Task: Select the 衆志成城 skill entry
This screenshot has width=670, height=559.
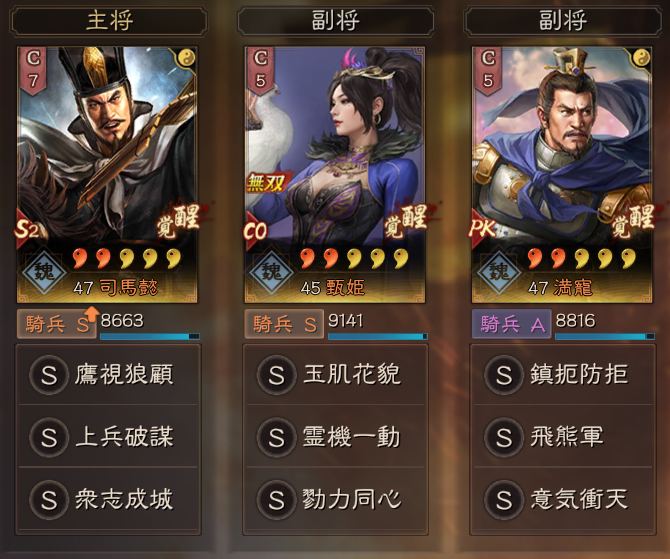Action: click(108, 499)
